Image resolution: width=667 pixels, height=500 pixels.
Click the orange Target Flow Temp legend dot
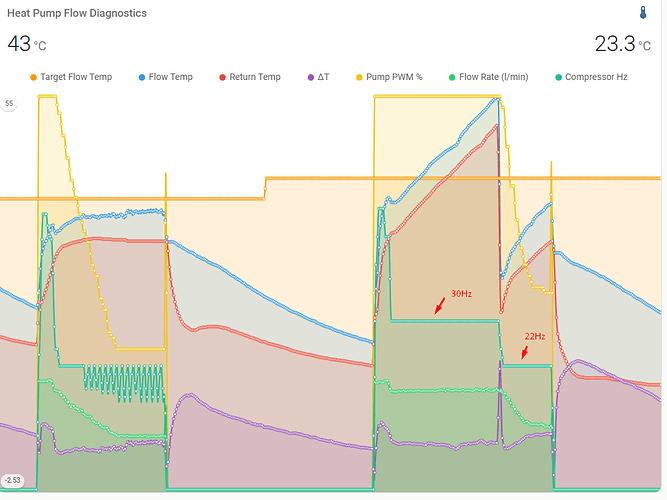(x=33, y=77)
